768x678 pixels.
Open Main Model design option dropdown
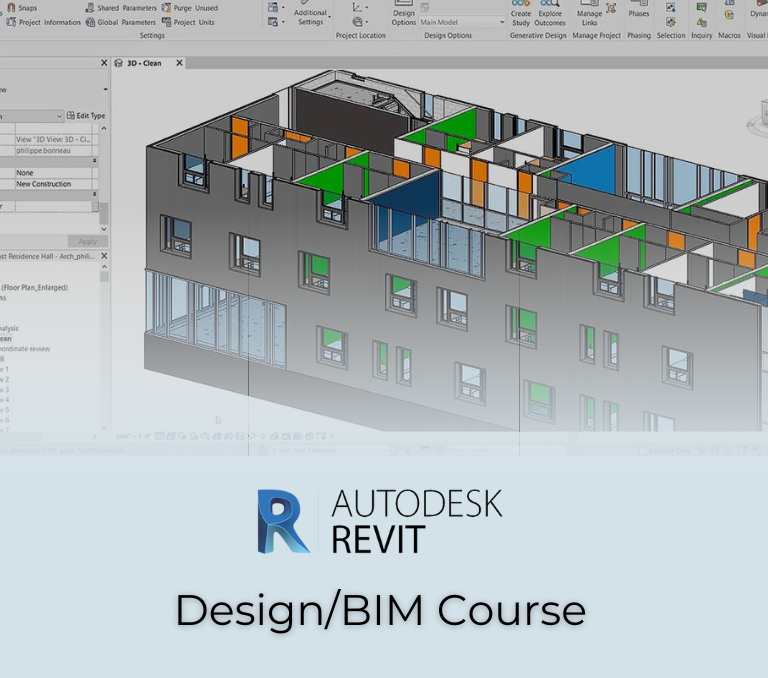pyautogui.click(x=462, y=22)
